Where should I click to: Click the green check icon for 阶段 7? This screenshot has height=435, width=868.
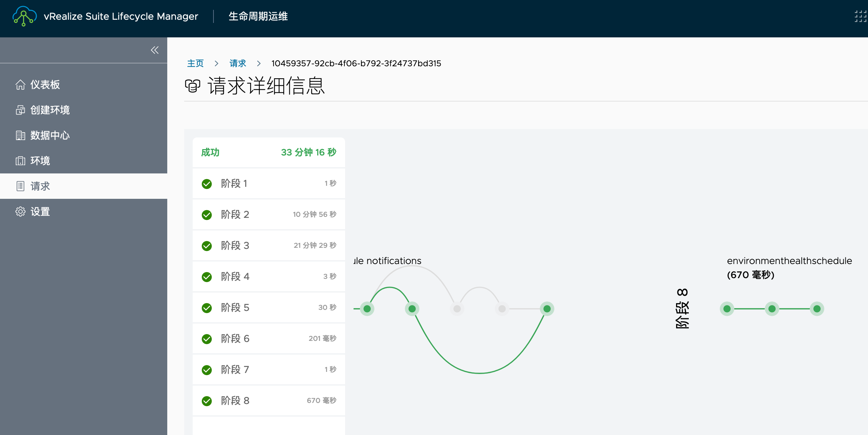[207, 370]
